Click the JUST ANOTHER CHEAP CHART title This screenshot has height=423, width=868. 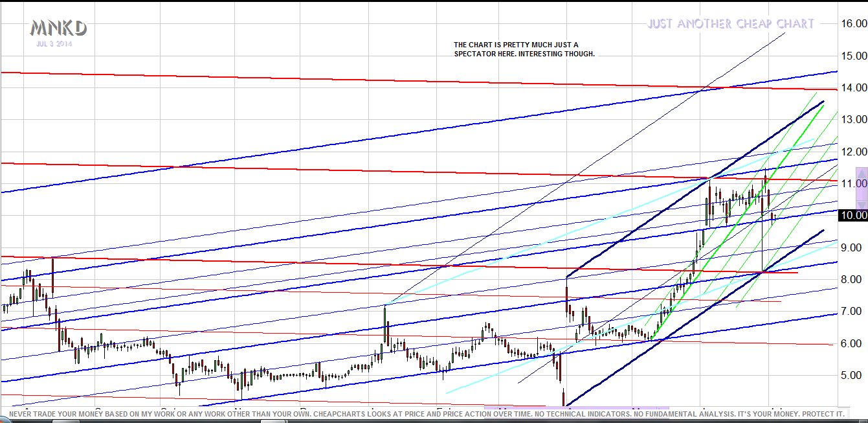[730, 24]
